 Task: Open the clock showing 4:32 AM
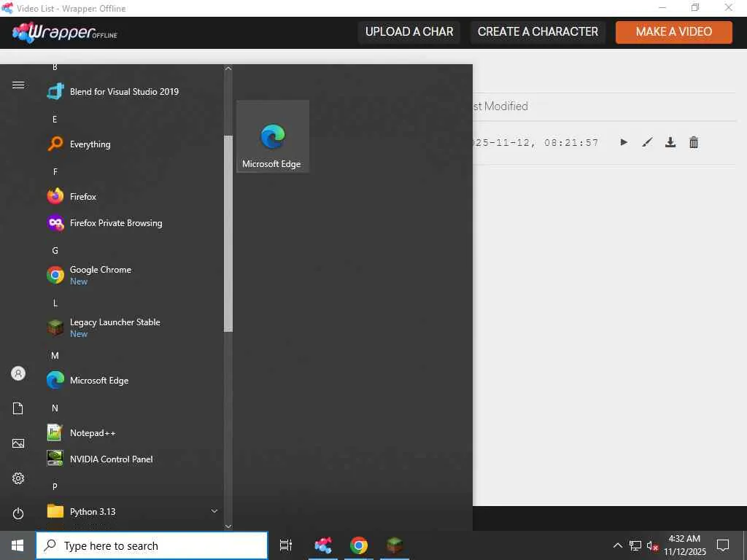[684, 545]
